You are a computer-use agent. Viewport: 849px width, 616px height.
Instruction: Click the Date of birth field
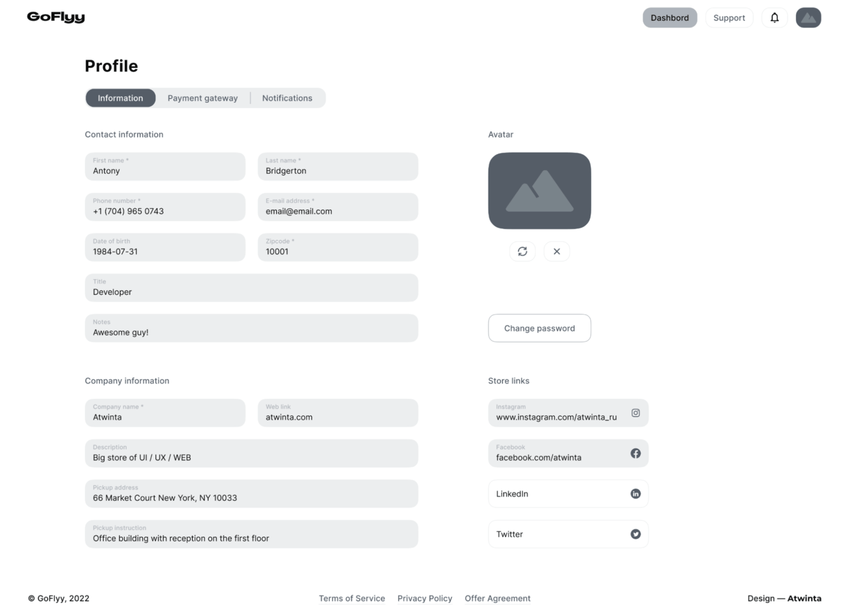pos(165,248)
